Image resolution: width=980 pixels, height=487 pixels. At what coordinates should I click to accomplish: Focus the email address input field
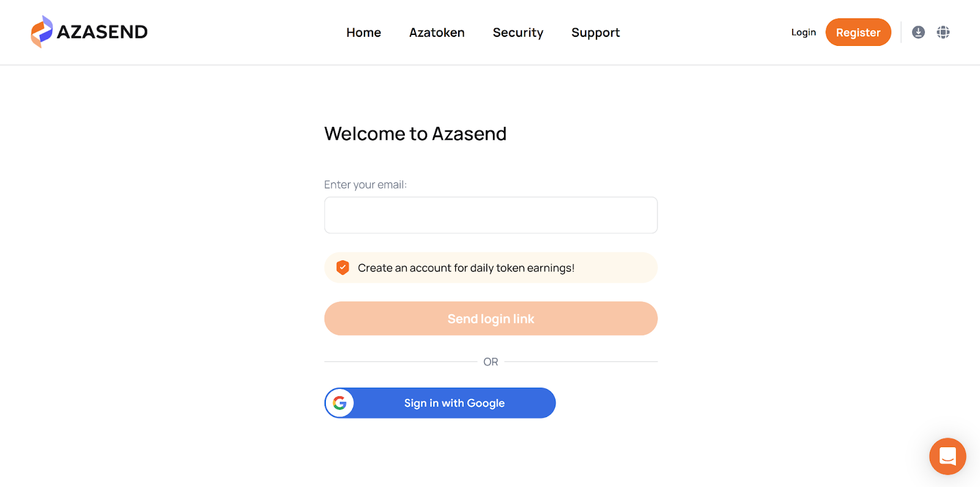coord(491,215)
